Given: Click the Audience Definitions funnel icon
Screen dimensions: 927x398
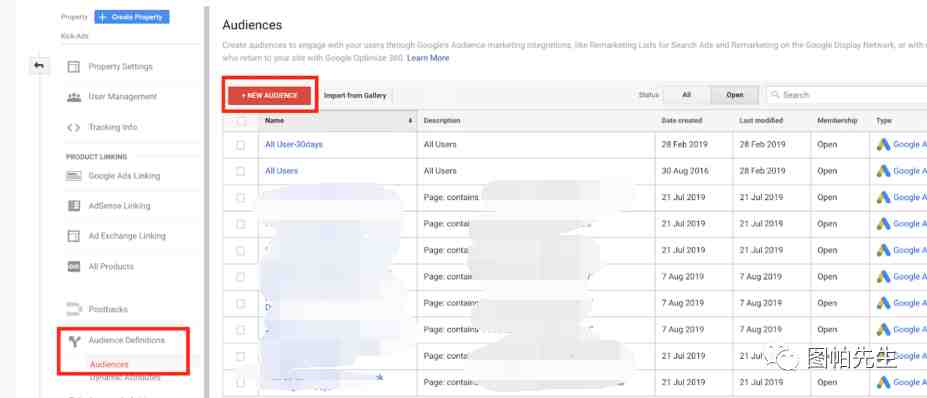Looking at the screenshot, I should point(73,341).
